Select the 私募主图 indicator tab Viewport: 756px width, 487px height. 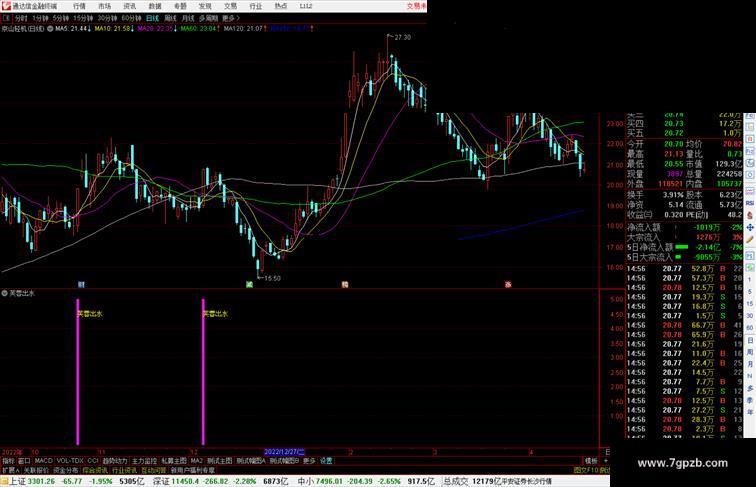tap(174, 461)
